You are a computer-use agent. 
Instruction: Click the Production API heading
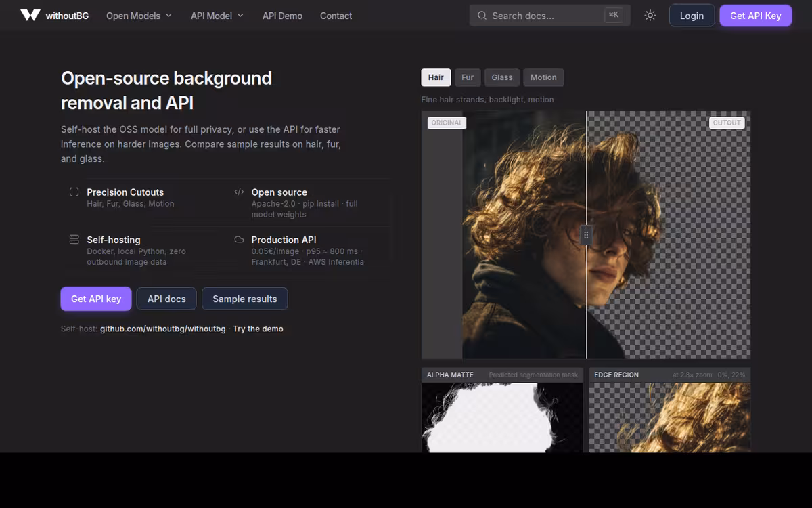click(x=284, y=240)
